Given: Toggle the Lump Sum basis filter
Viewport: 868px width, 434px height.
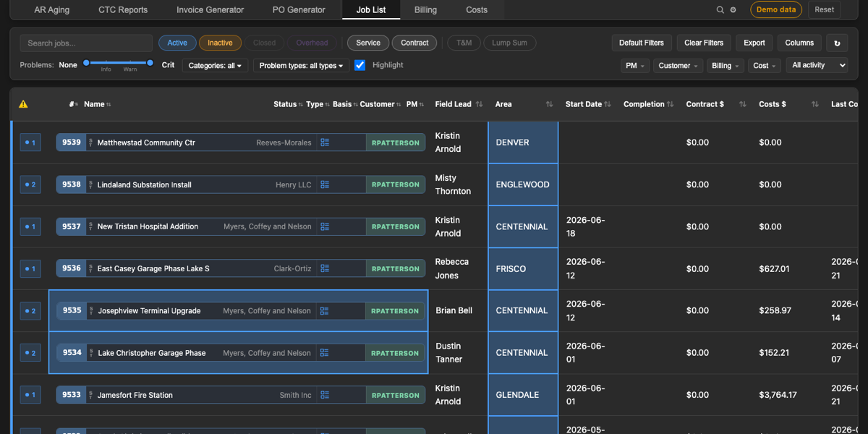Looking at the screenshot, I should point(510,43).
